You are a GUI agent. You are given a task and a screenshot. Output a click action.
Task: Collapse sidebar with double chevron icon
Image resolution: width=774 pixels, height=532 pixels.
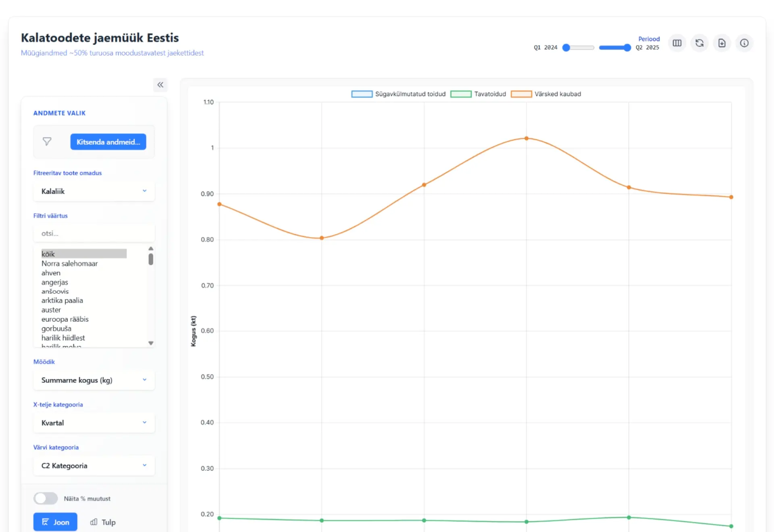point(160,85)
